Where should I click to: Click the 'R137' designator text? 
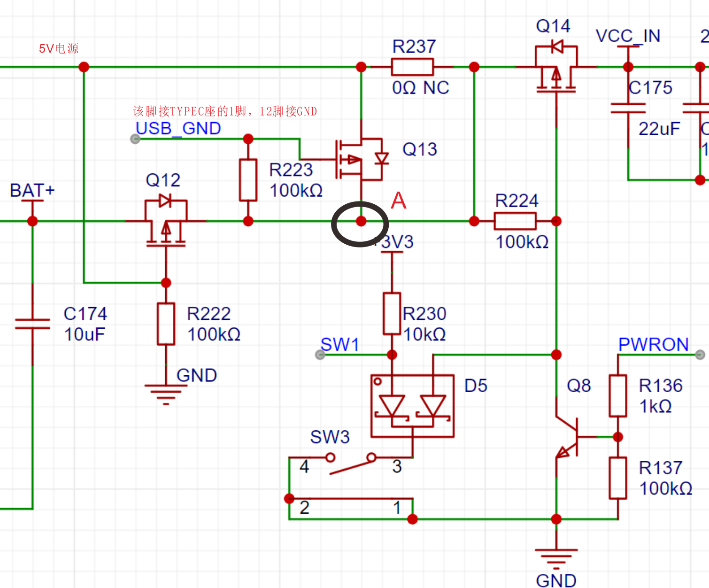[x=661, y=468]
